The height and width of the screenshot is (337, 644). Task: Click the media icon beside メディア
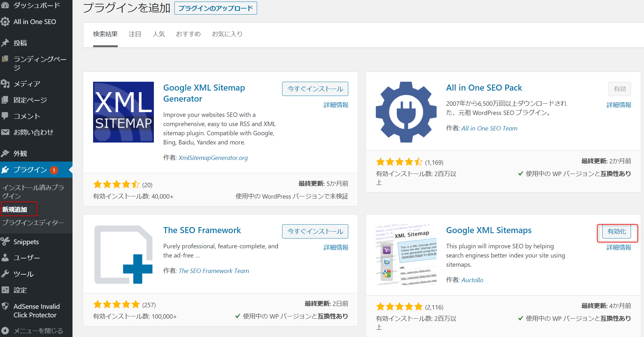(5, 84)
